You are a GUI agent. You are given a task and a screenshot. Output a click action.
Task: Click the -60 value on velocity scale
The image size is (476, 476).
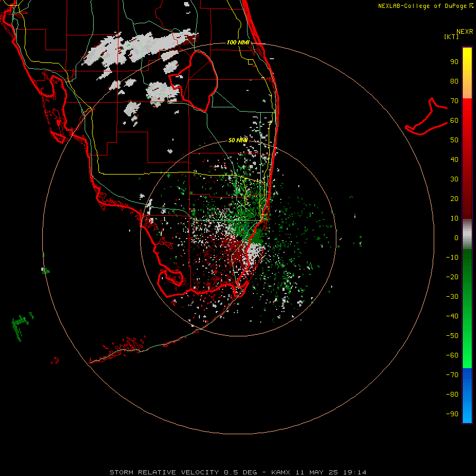pos(452,355)
